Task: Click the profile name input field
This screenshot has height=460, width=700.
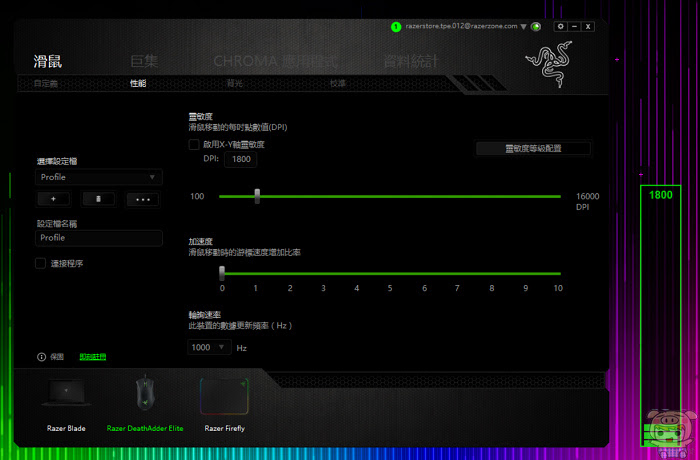Action: click(99, 238)
